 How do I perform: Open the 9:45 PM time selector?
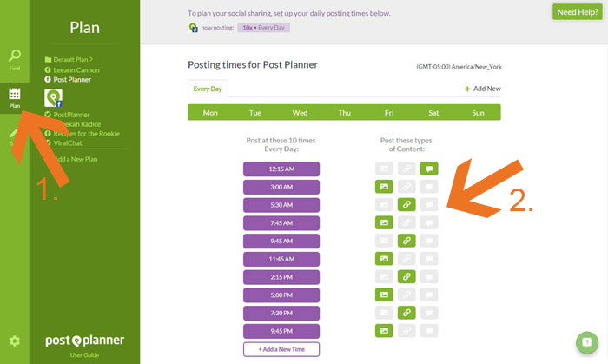click(281, 331)
